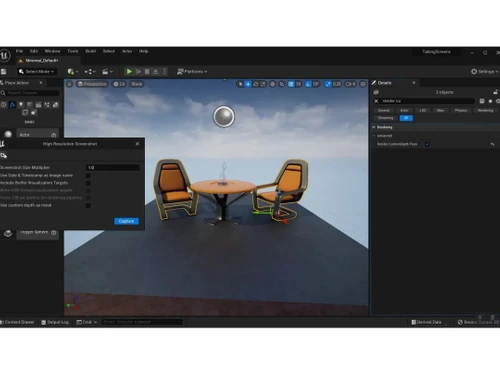Toggle favorites star filter in Details
The width and height of the screenshot is (500, 375).
490,101
